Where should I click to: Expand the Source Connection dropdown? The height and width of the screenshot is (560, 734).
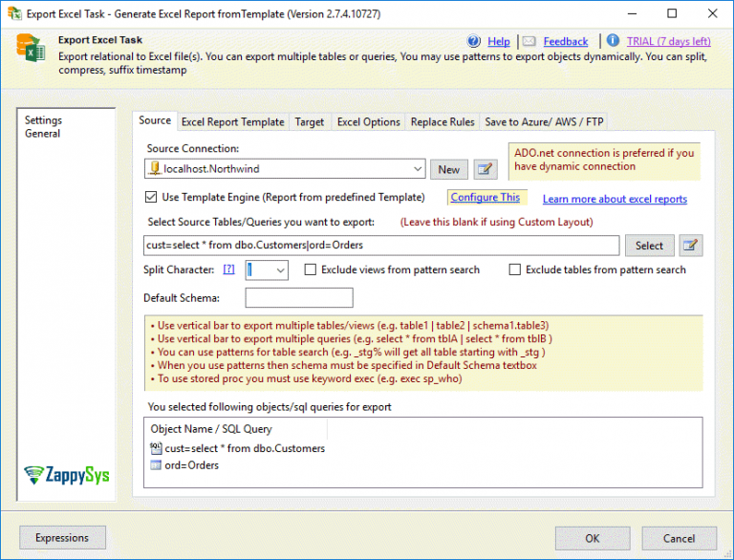point(418,169)
